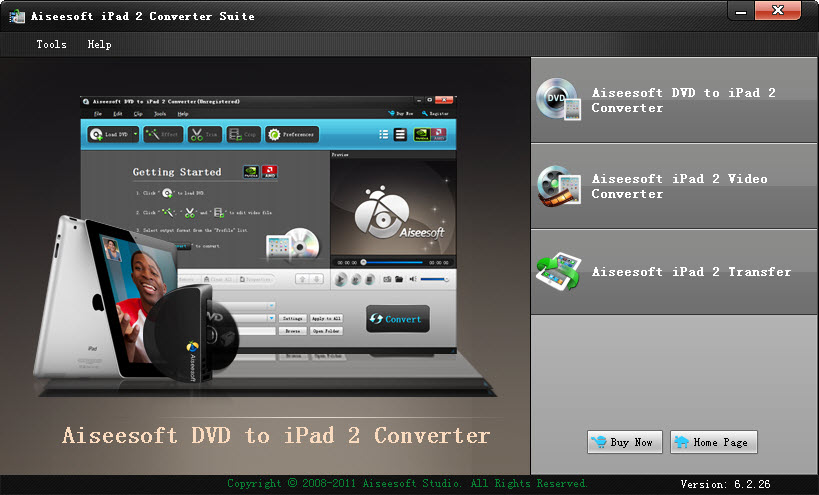Open the Tools menu
This screenshot has height=495, width=819.
click(x=51, y=44)
